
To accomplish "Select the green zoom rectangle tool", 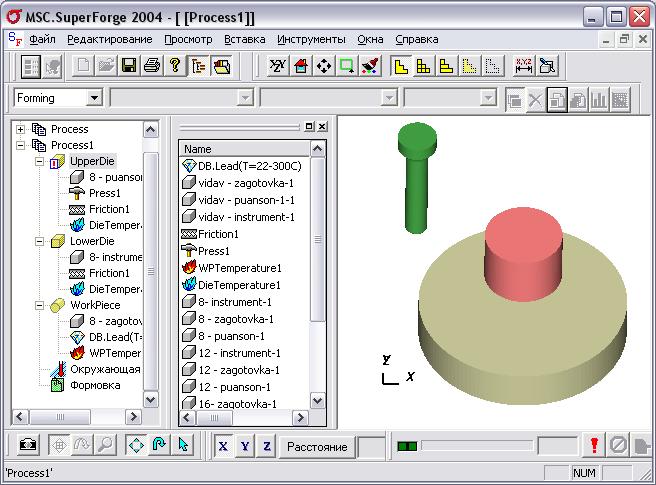I will click(x=346, y=66).
